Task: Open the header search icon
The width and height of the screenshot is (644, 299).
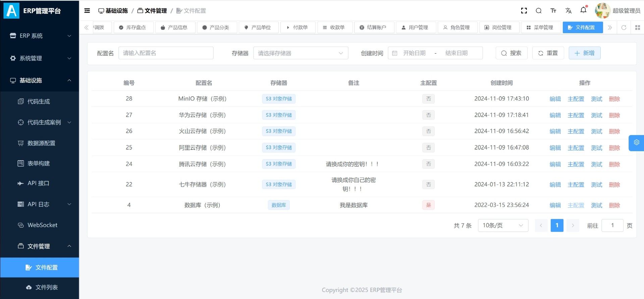Action: click(539, 11)
